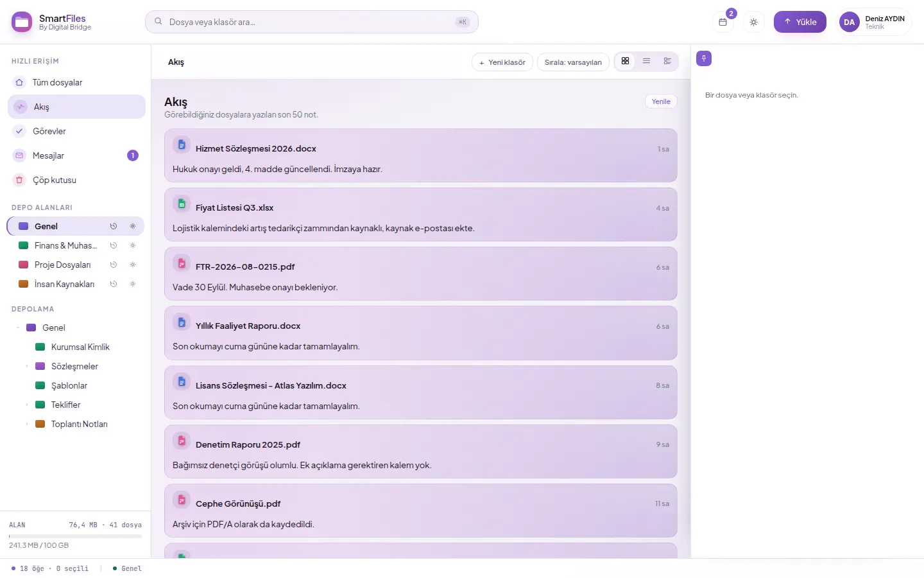Select the Proje Dosyaları depot color swatch
The width and height of the screenshot is (924, 578).
coord(24,265)
